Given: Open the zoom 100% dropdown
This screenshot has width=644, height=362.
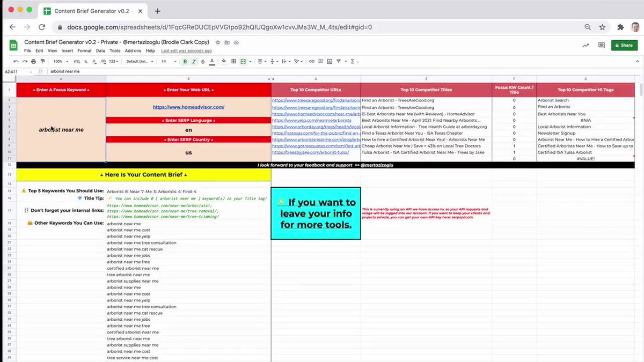Looking at the screenshot, I should [x=60, y=62].
